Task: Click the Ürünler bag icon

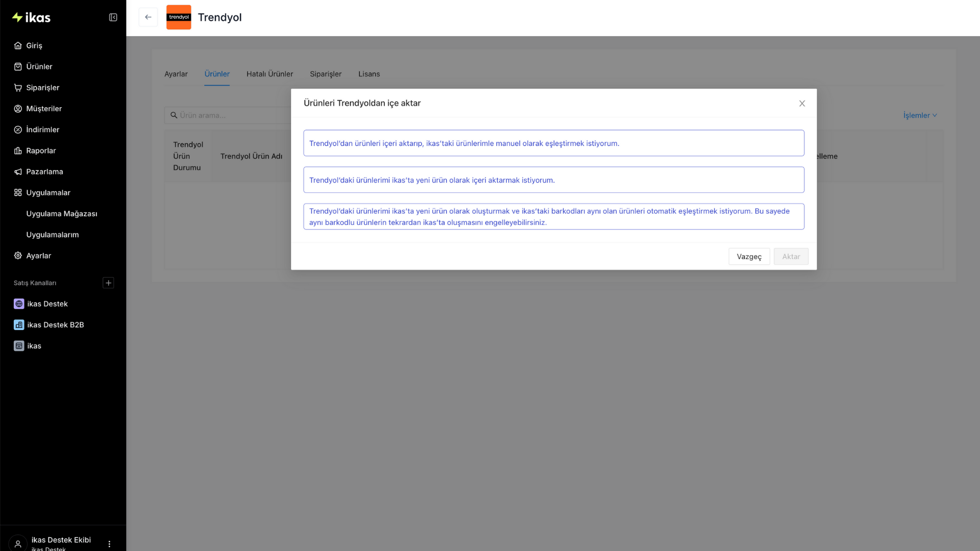Action: pyautogui.click(x=18, y=66)
